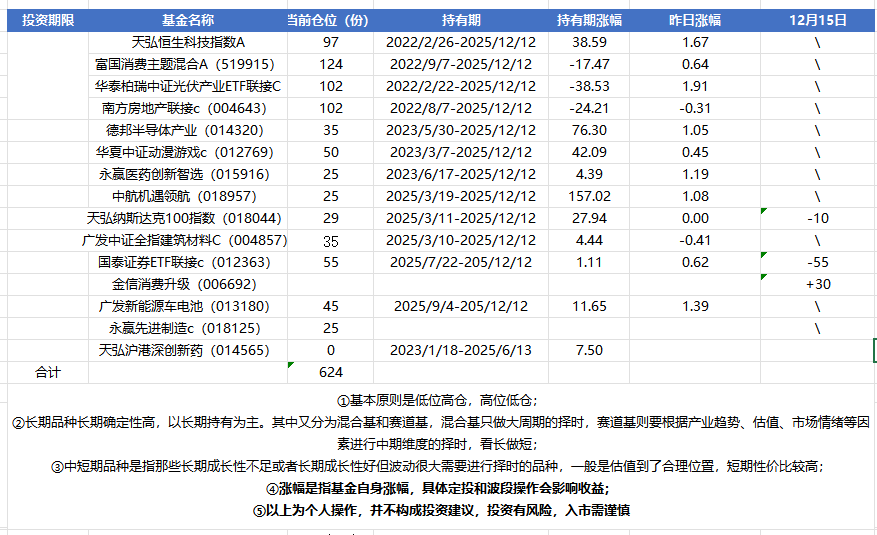Select the 昨日涨幅 header cell
Image resolution: width=877 pixels, height=535 pixels.
(x=695, y=20)
